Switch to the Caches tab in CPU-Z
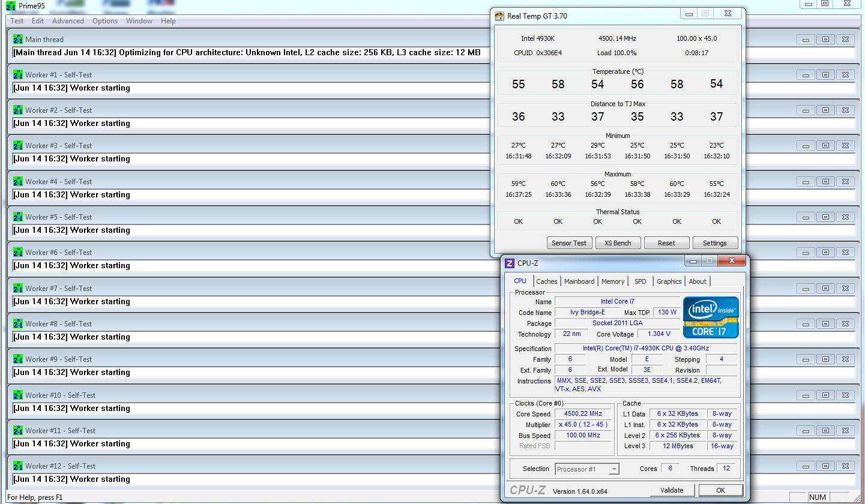 point(547,281)
